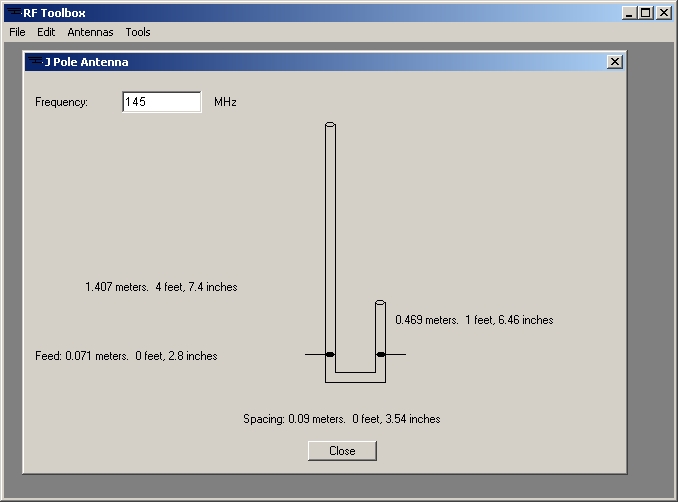Image resolution: width=678 pixels, height=502 pixels.
Task: Open the File menu
Action: pos(17,32)
